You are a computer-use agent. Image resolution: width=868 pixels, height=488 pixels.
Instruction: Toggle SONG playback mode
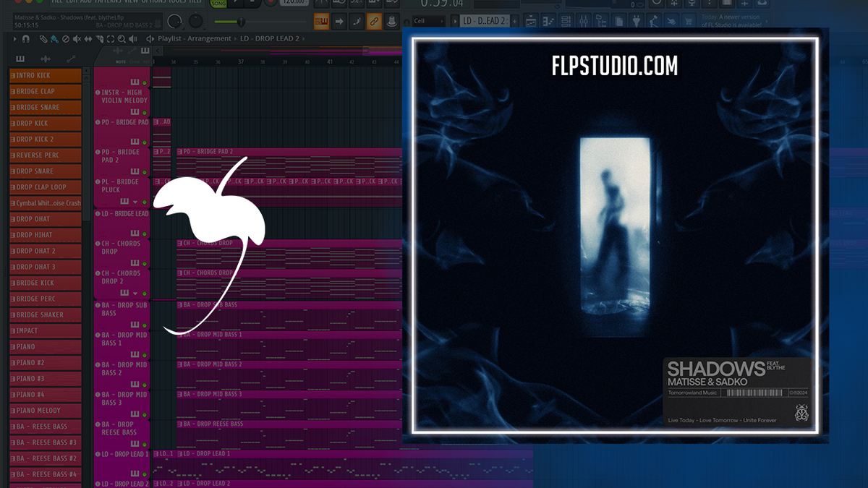(218, 4)
